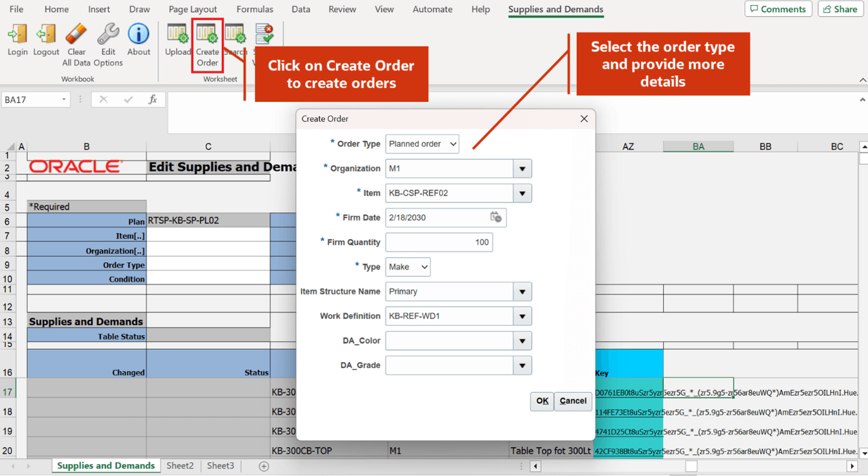The image size is (868, 476).
Task: Click the DA_Color input field
Action: pyautogui.click(x=449, y=341)
